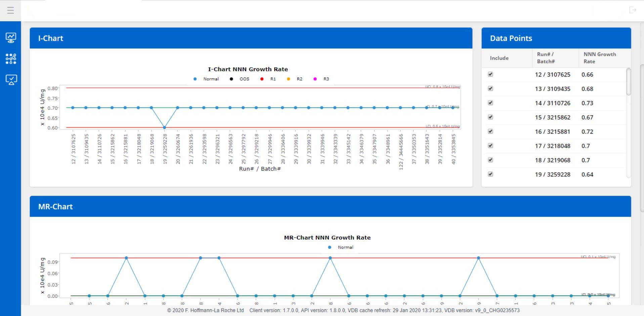The width and height of the screenshot is (644, 316).
Task: Select the 15 / 3215862 batch cell
Action: 553,118
